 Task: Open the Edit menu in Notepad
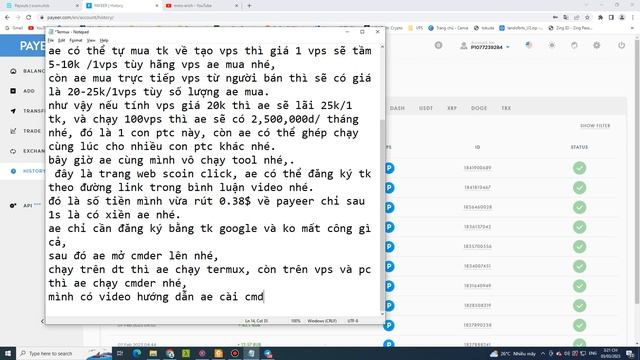(x=61, y=40)
